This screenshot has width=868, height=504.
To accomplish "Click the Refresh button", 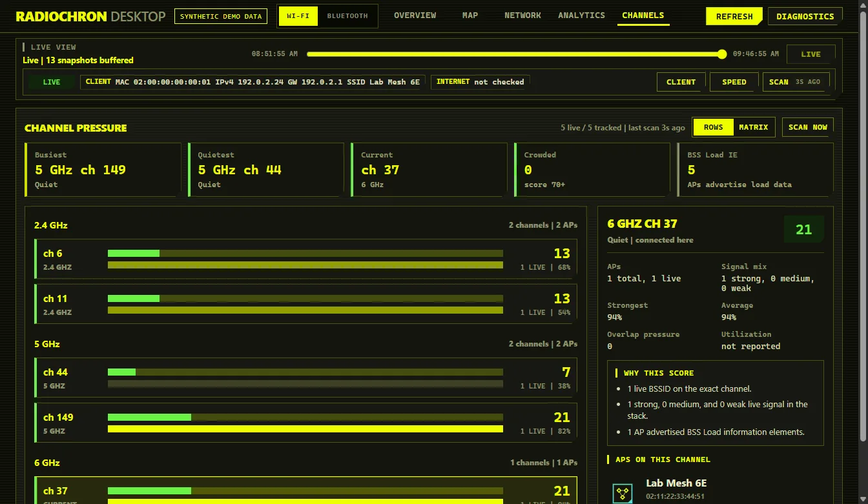I will point(734,16).
